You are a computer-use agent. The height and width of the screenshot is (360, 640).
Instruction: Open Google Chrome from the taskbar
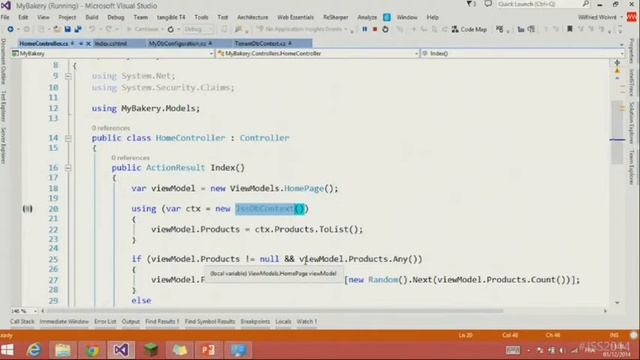pos(92,350)
